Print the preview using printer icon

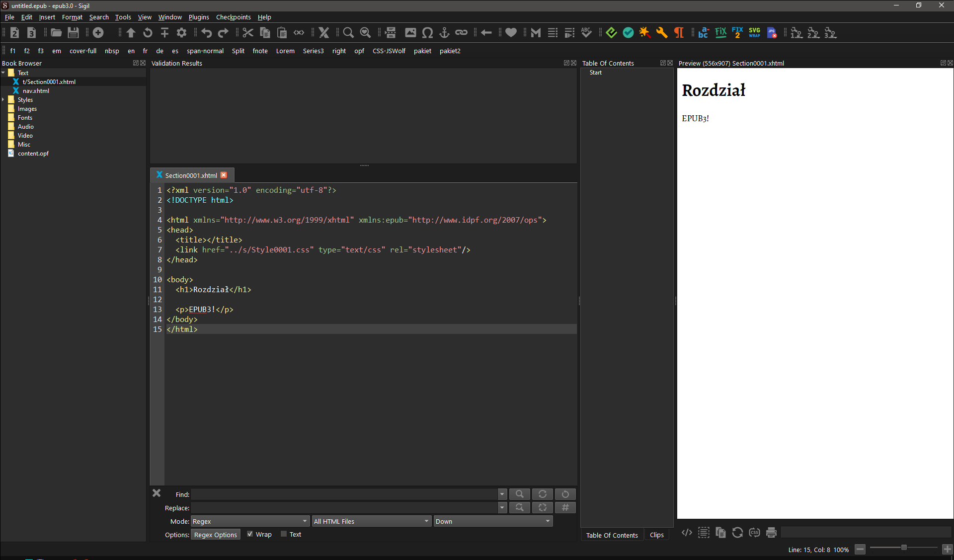771,533
